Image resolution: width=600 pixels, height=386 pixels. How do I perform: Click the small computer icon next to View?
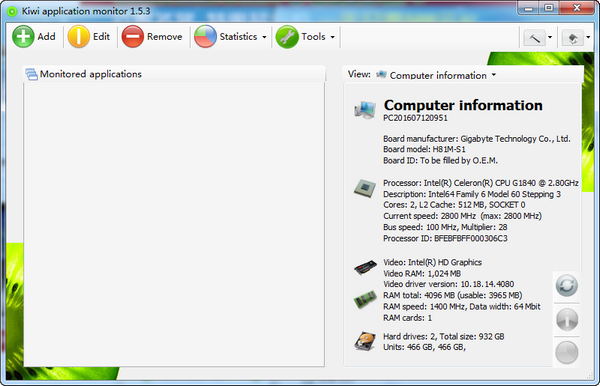(381, 74)
